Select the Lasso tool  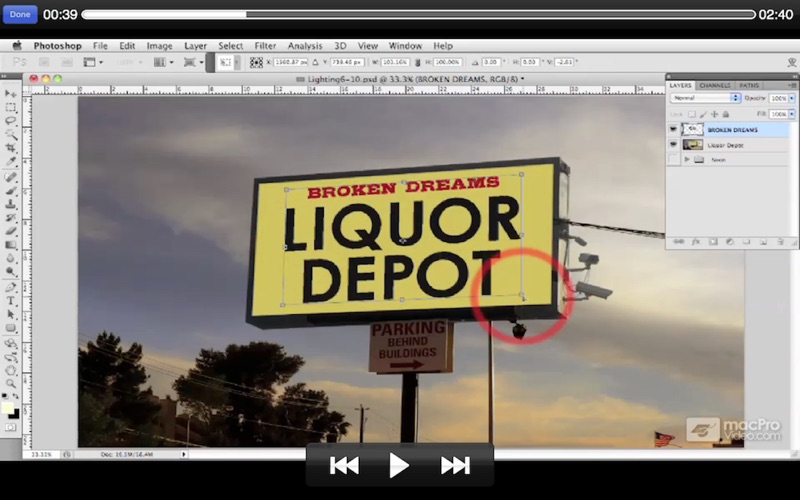click(10, 121)
